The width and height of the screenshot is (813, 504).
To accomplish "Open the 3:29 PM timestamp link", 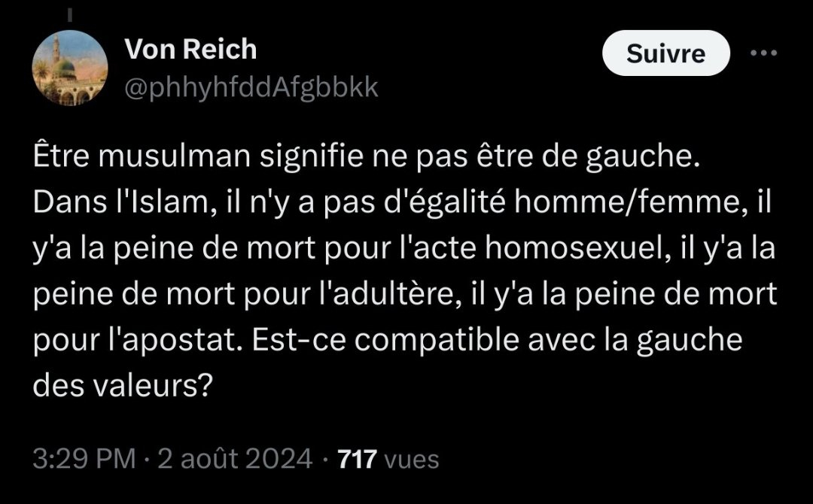I will [84, 459].
